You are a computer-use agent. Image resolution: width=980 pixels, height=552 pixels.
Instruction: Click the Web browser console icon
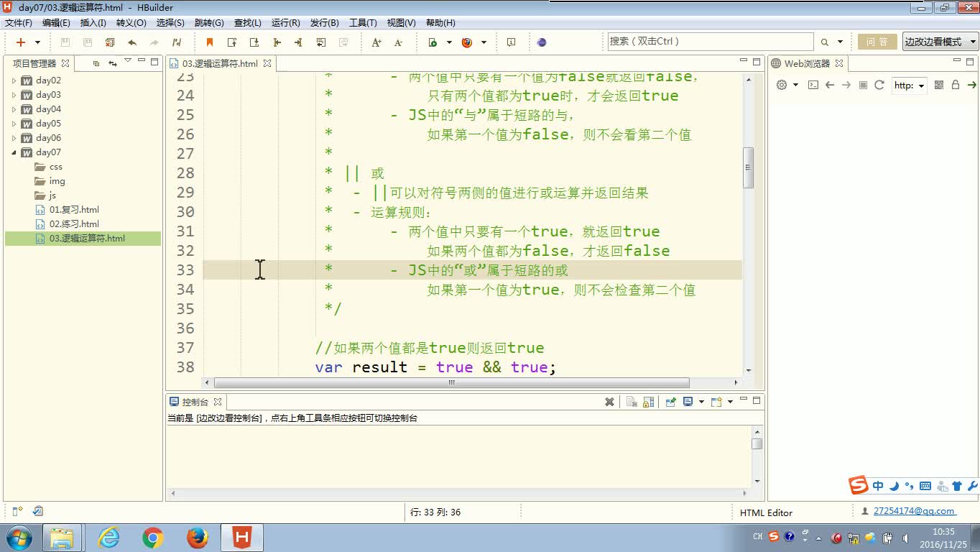coord(813,85)
